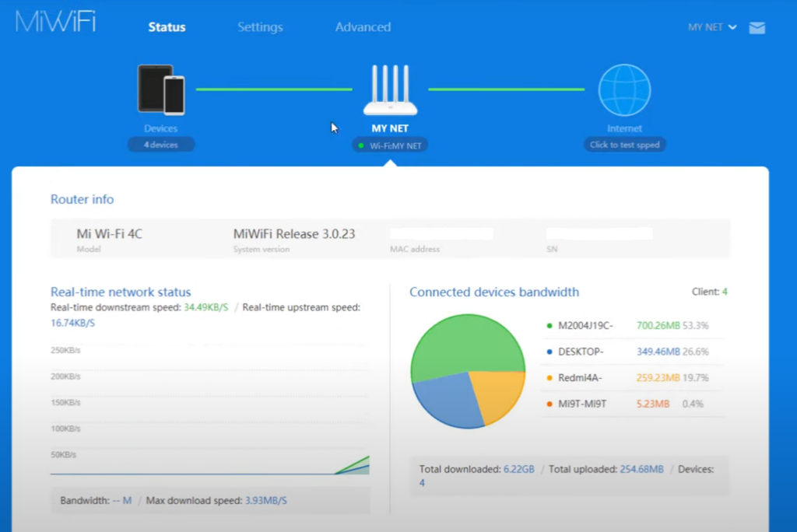Click the Client: 4 counter

[x=710, y=292]
